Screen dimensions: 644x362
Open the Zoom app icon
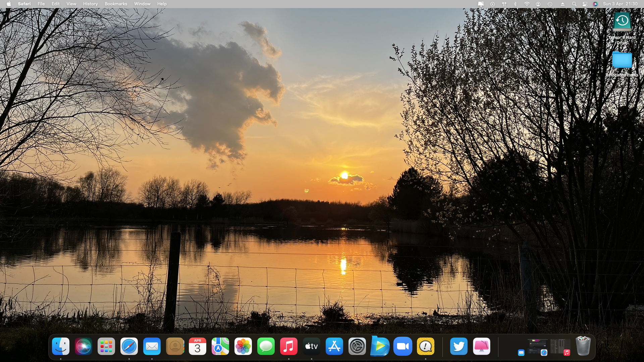(403, 346)
